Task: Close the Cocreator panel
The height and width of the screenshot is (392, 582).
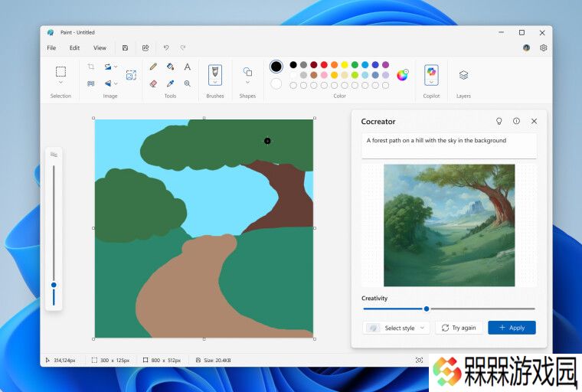Action: click(x=534, y=121)
